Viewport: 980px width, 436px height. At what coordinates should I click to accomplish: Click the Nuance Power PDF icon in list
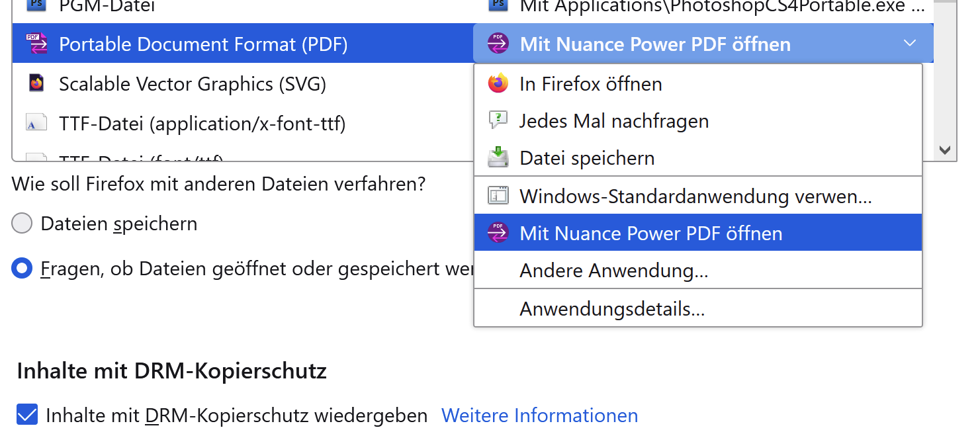498,233
